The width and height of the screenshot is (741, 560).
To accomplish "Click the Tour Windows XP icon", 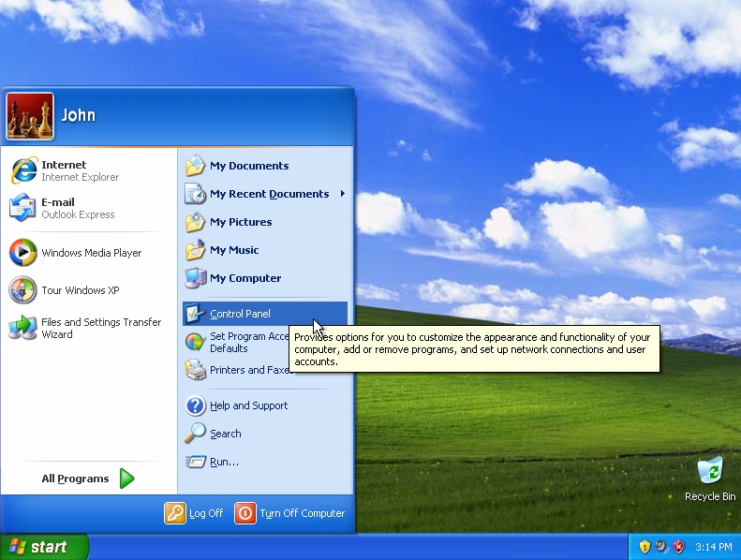I will [22, 289].
